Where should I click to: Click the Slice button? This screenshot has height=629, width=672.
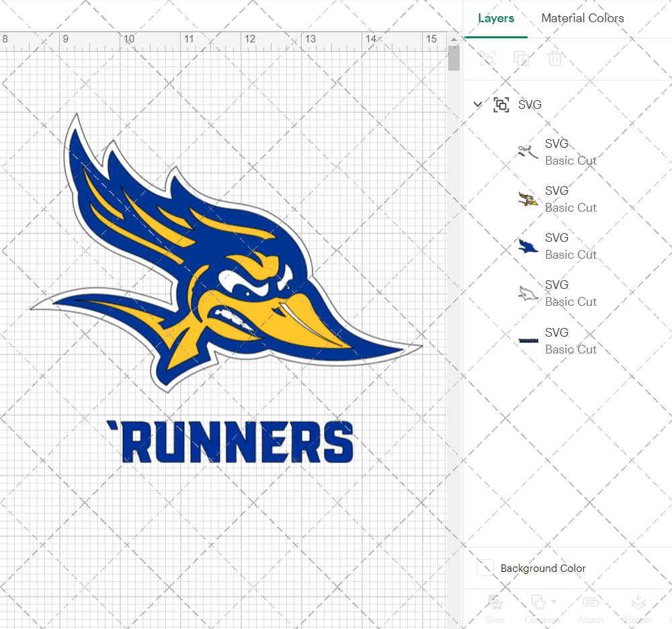495,609
